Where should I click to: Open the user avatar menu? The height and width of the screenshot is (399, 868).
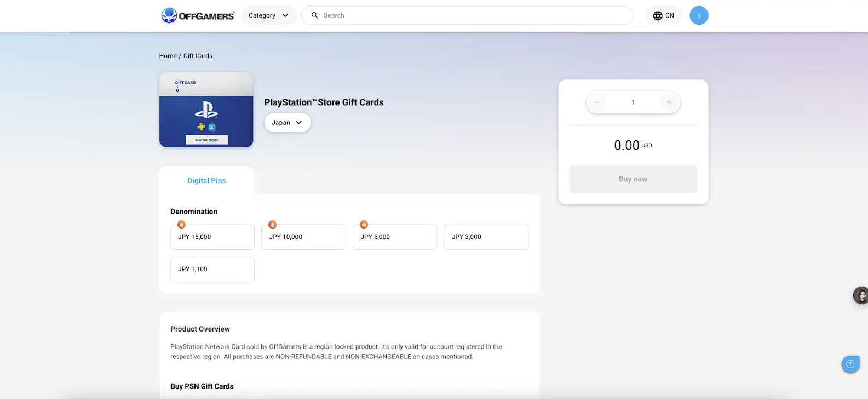click(x=699, y=15)
